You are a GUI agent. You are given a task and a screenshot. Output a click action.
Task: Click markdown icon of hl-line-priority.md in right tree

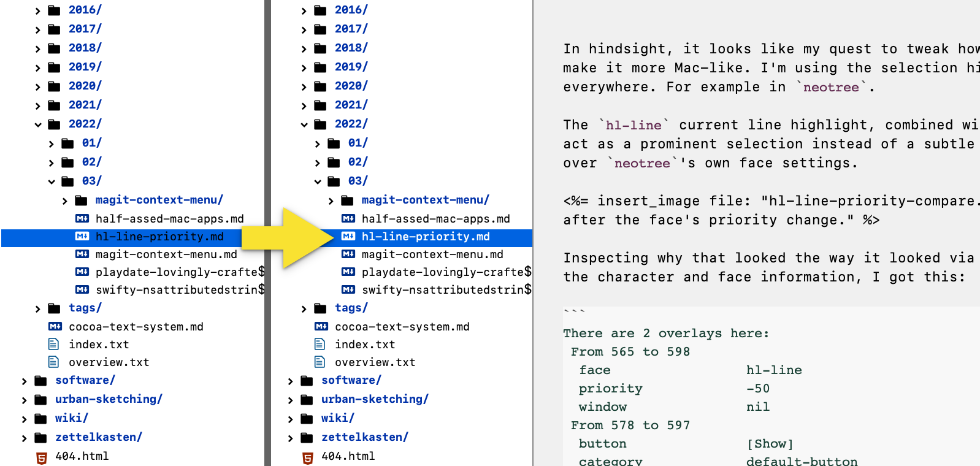(x=348, y=236)
